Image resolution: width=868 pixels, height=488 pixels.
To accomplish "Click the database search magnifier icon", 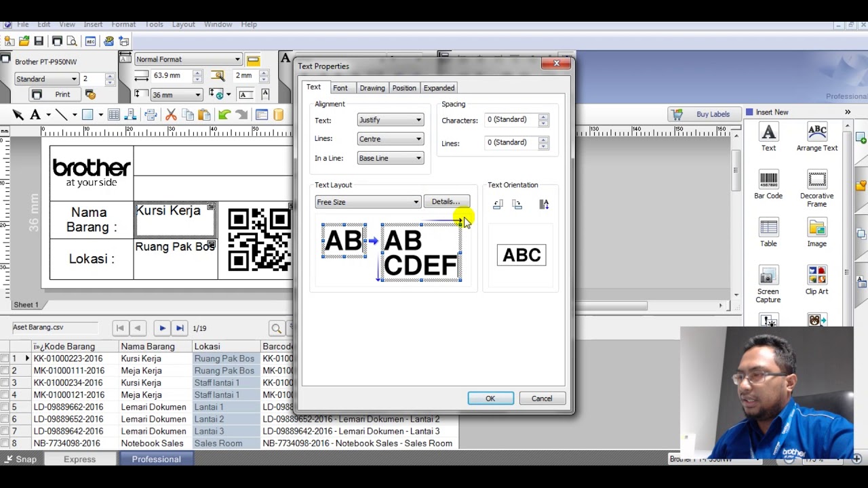I will click(276, 328).
